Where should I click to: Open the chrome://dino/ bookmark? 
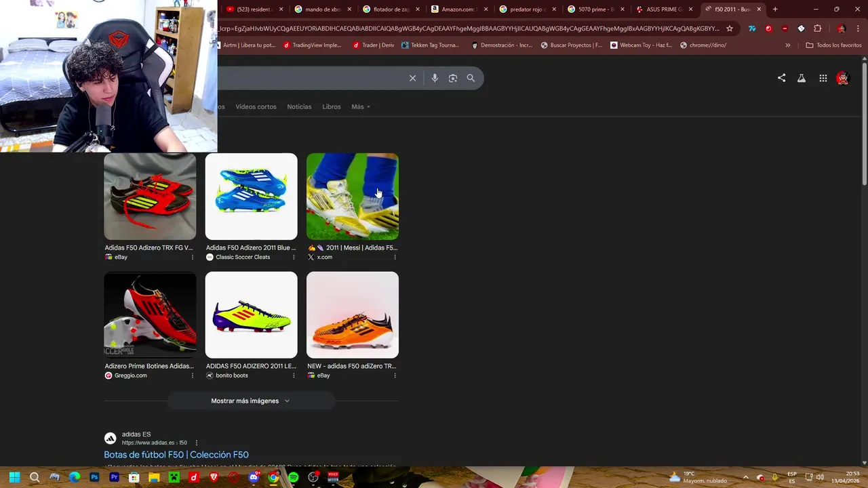(x=703, y=45)
